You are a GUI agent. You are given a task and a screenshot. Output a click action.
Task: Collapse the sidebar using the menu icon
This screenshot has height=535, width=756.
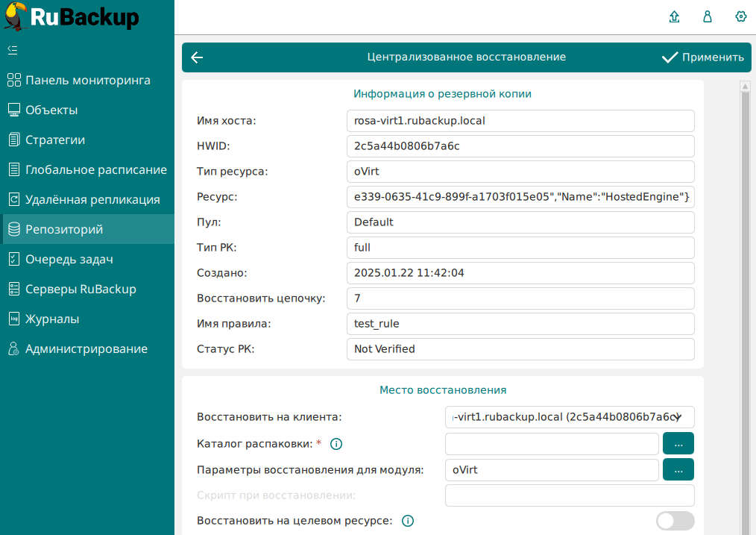[x=12, y=50]
